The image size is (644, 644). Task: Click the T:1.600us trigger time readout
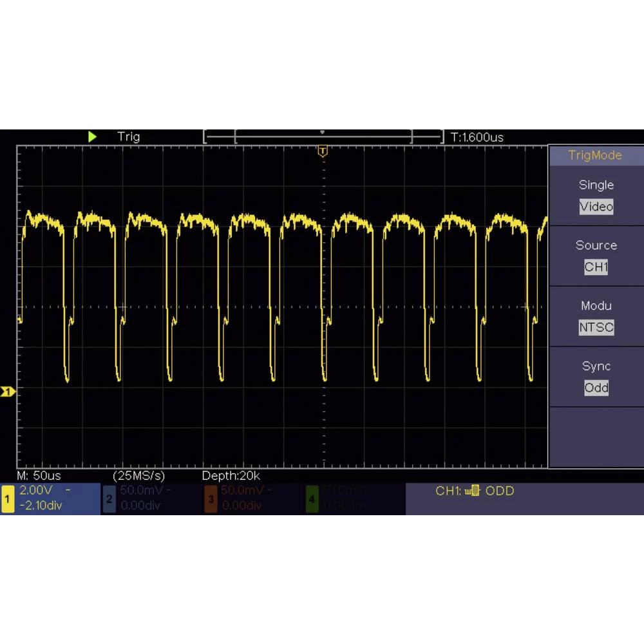(x=477, y=137)
